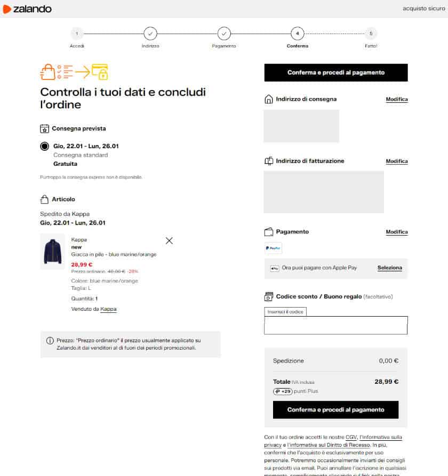Select the Gio, 22.01 - Lun, 26.01 delivery option
The height and width of the screenshot is (476, 448).
coord(44,146)
